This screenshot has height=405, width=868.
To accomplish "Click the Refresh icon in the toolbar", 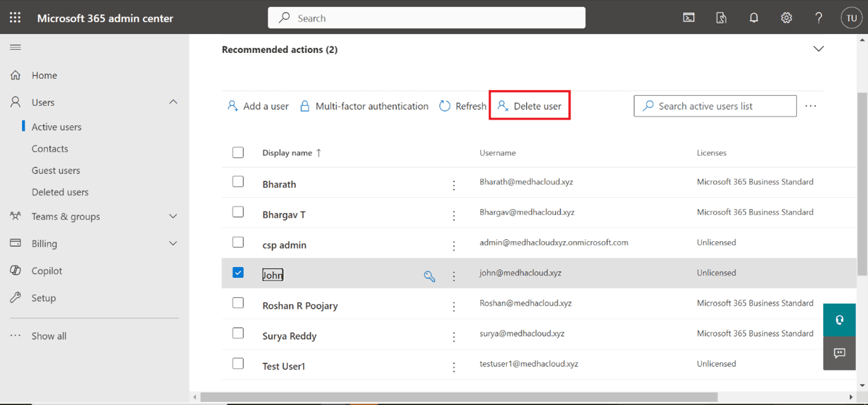I will pos(445,106).
